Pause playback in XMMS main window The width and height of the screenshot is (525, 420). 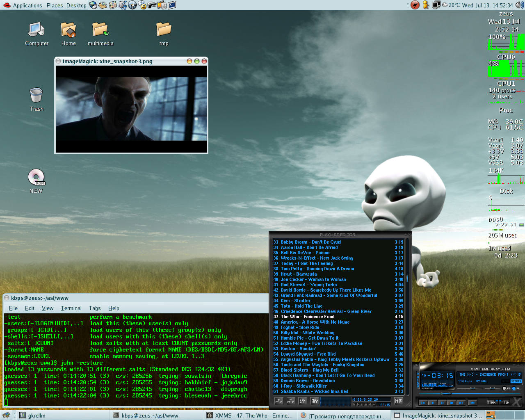(x=442, y=403)
